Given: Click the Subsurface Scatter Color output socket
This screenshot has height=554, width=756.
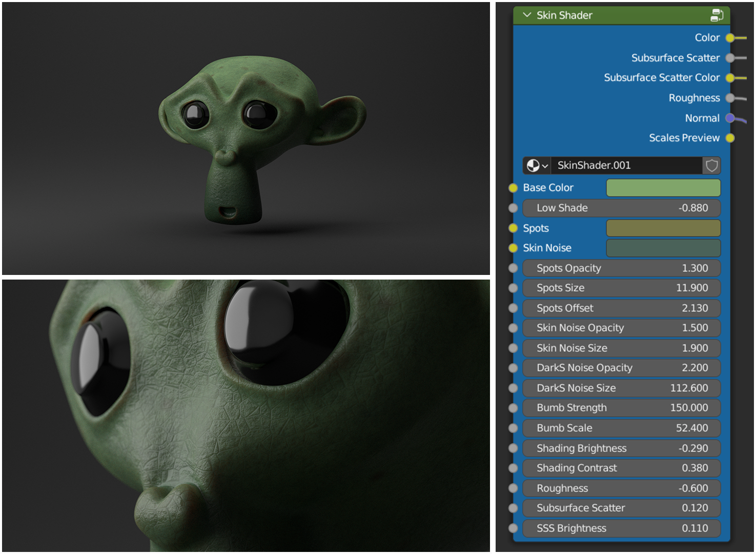Looking at the screenshot, I should 730,78.
